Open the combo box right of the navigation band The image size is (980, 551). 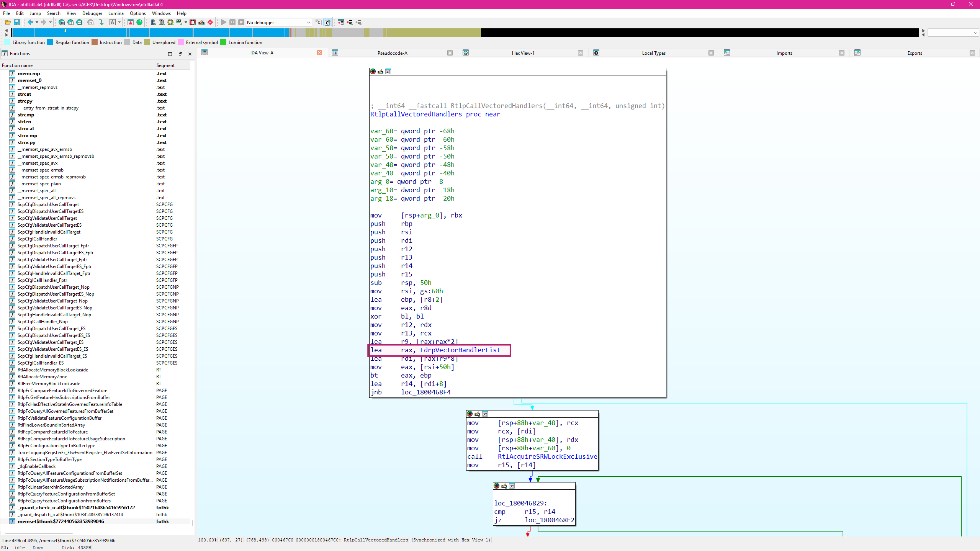click(953, 33)
